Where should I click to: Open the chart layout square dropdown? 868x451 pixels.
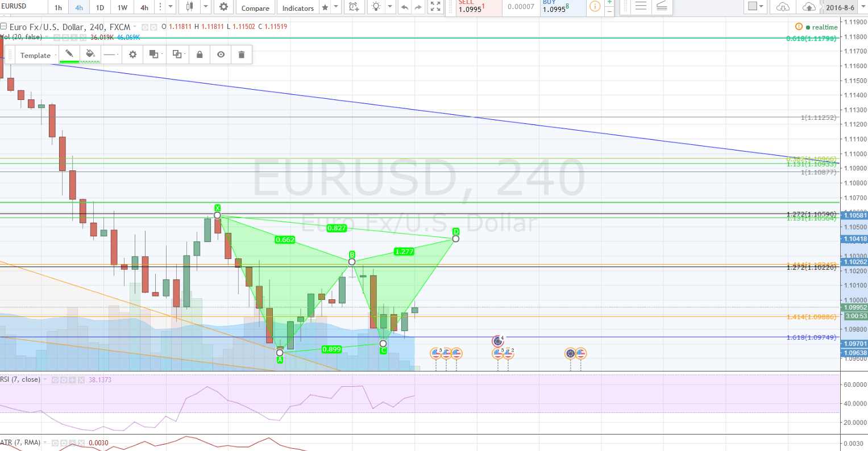756,7
